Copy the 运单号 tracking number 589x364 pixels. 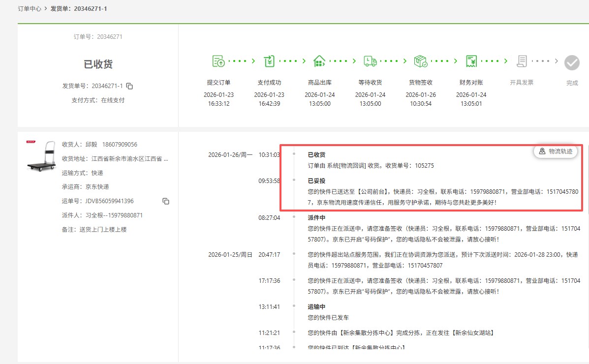tap(166, 201)
